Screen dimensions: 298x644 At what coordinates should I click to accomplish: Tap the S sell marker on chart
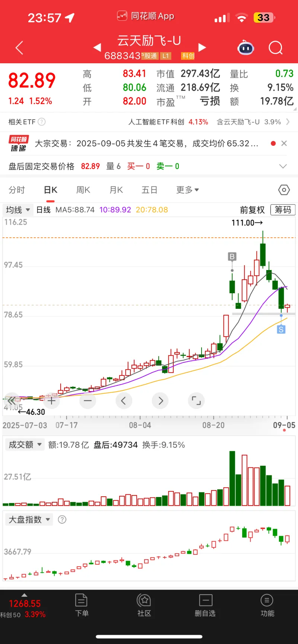click(x=281, y=329)
